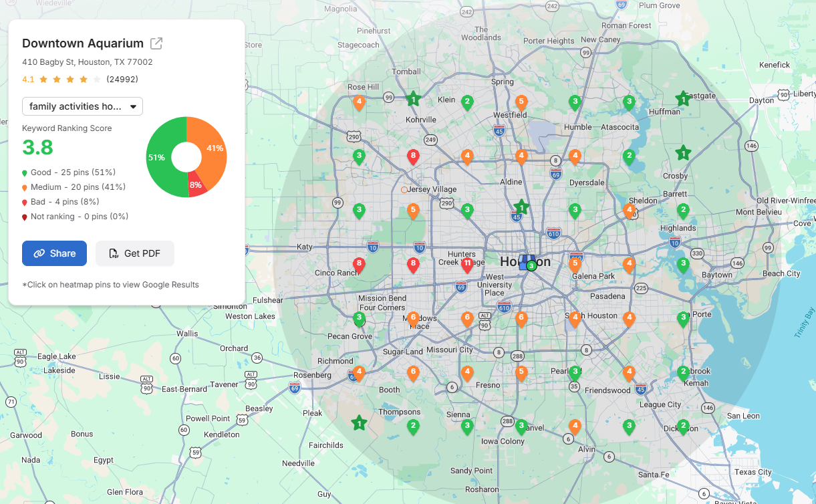This screenshot has width=816, height=504.
Task: Select red pin 8 above Cinco Ranch
Action: [359, 265]
